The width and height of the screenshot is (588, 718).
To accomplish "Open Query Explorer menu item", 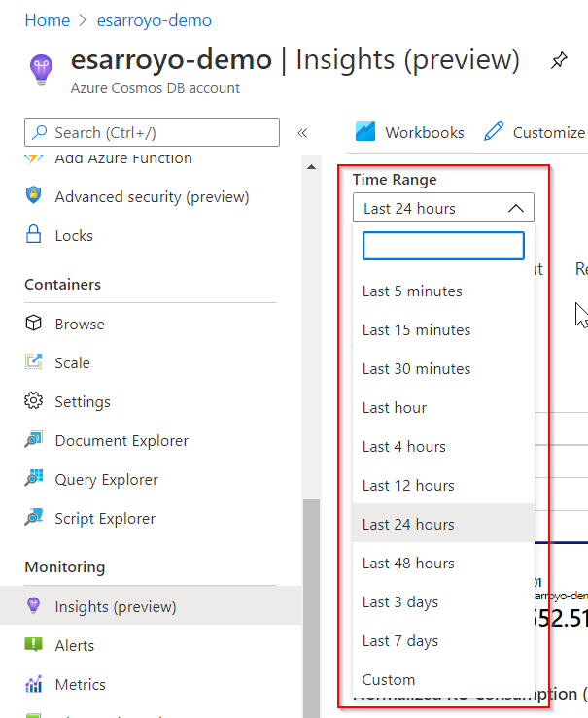I will 106,479.
